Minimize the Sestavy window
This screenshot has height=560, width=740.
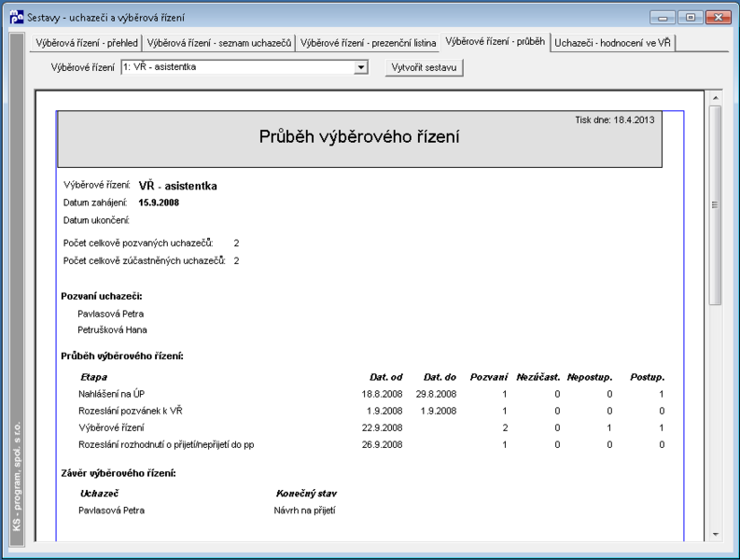coord(663,18)
